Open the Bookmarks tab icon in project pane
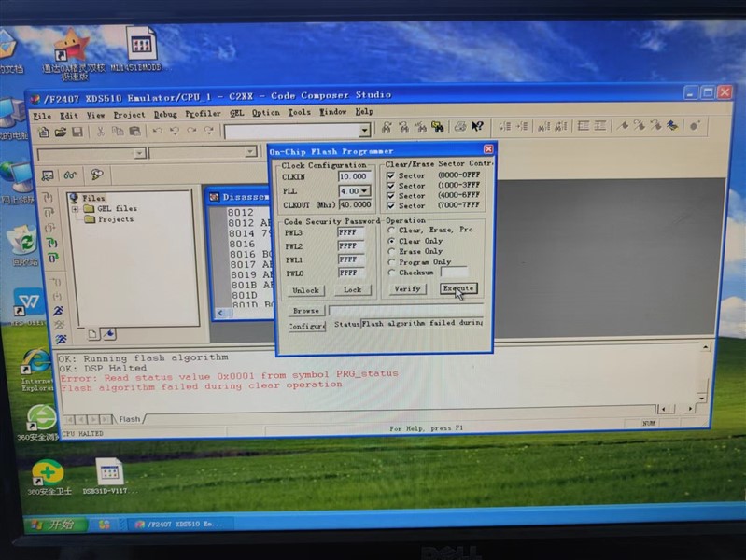746x560 pixels. point(109,334)
